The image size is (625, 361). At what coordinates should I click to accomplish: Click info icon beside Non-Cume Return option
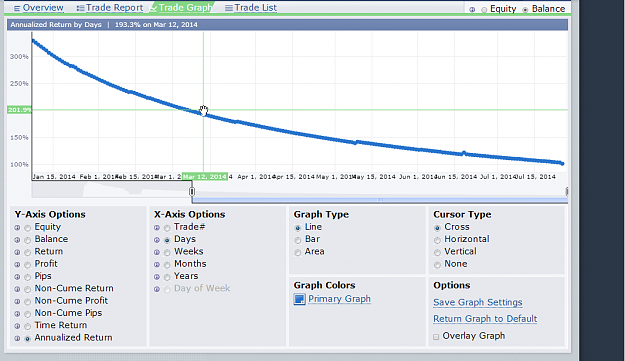click(x=17, y=289)
